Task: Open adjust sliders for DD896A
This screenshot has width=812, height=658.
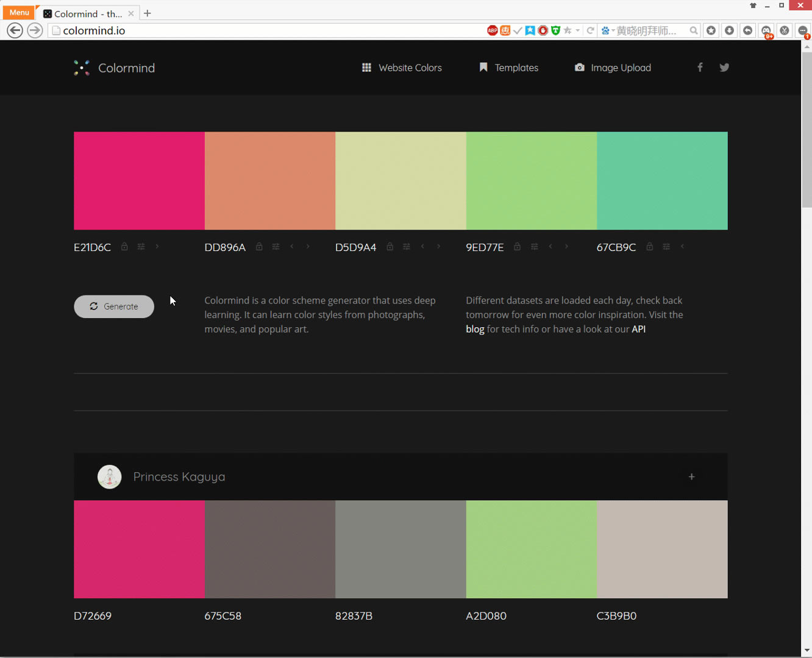Action: tap(276, 247)
